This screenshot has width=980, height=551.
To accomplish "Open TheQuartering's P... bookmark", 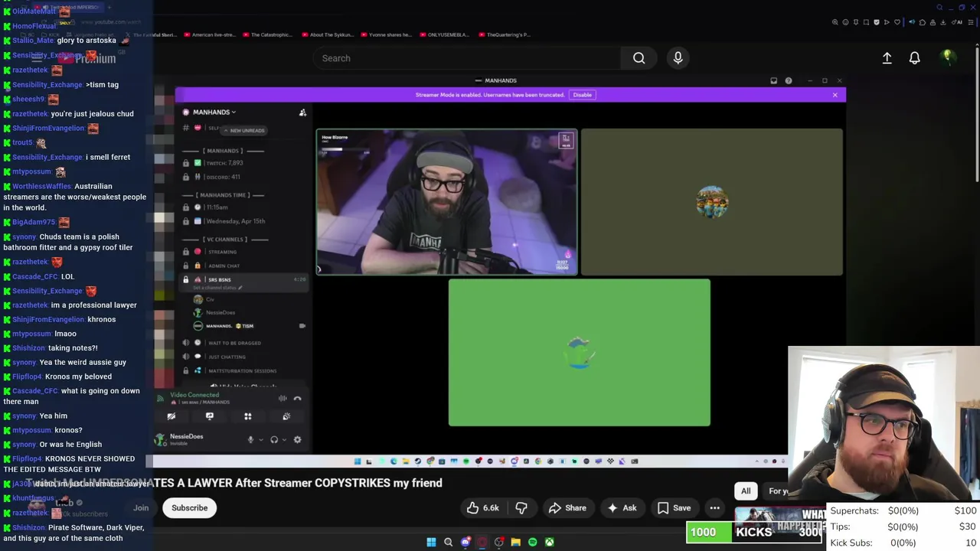I will point(504,34).
